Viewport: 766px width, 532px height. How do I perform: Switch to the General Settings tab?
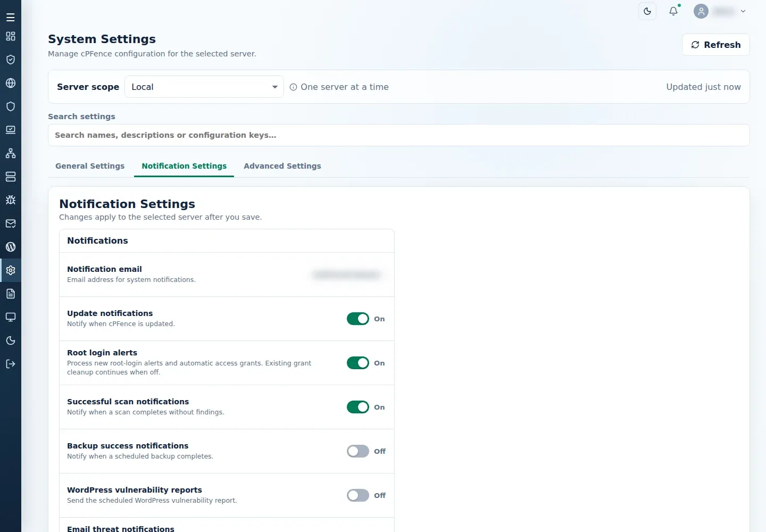pos(90,166)
